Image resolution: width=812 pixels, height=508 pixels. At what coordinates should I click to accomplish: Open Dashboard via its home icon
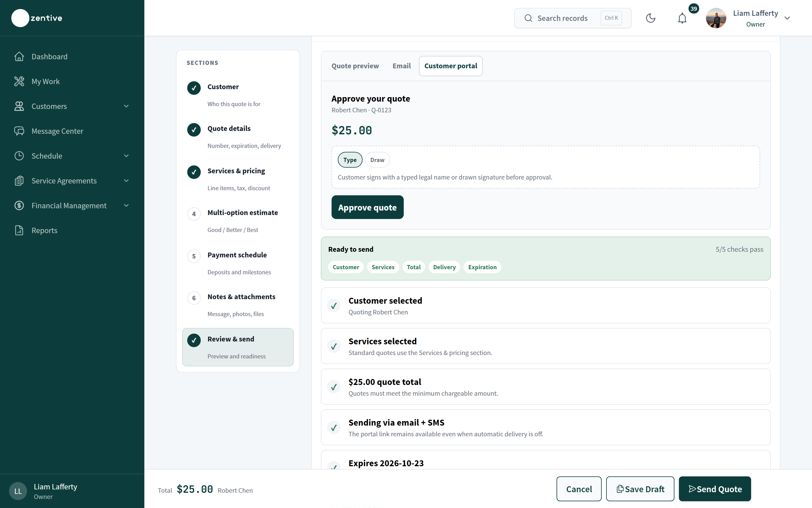(19, 56)
